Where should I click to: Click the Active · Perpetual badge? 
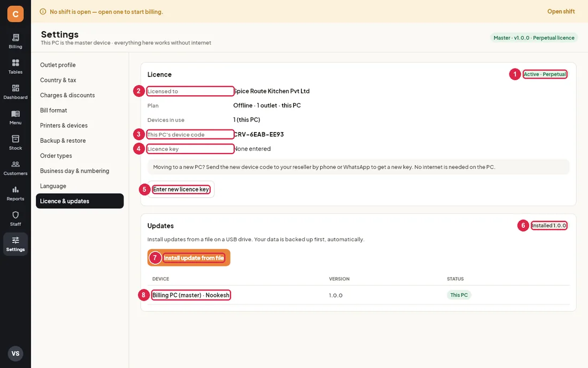tap(545, 74)
